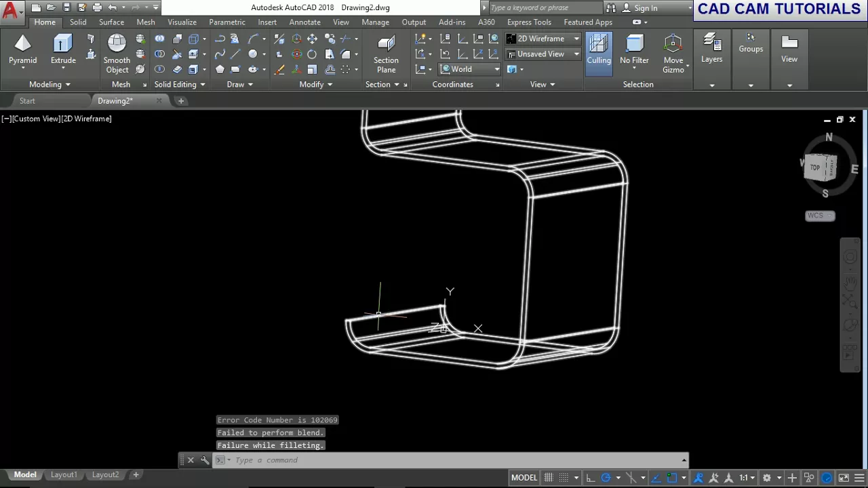Switch to the Solid ribbon tab
The image size is (868, 488).
tap(78, 22)
